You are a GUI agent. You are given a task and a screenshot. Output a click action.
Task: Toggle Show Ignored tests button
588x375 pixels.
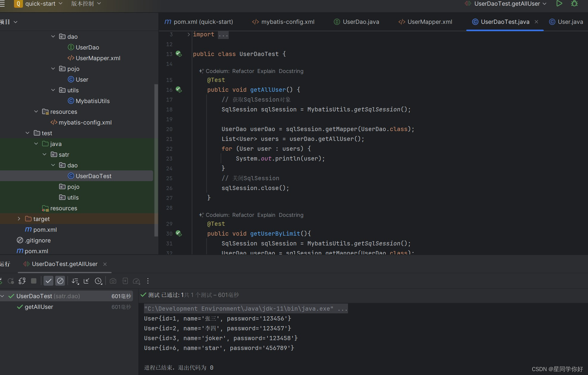(x=60, y=281)
